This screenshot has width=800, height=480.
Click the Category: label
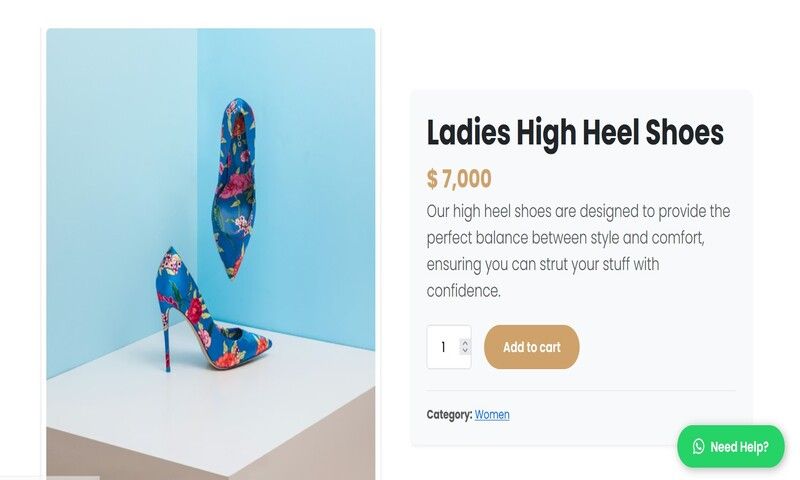pyautogui.click(x=449, y=414)
